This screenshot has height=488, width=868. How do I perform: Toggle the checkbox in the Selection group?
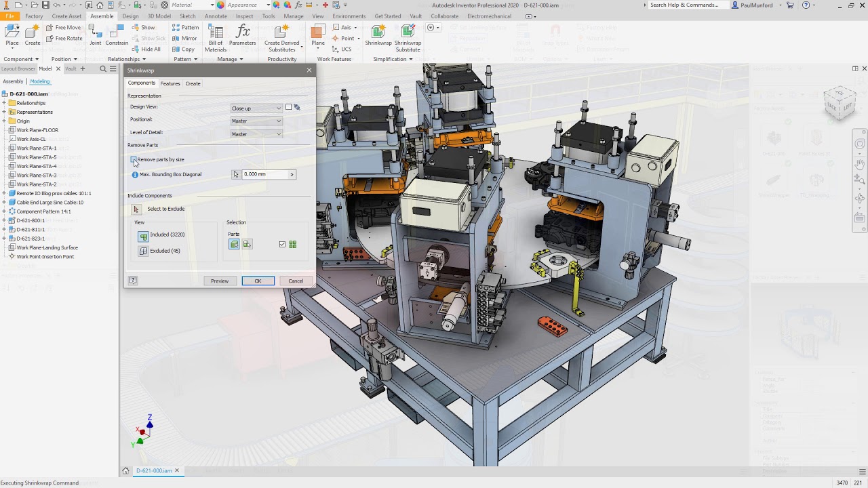(x=282, y=244)
